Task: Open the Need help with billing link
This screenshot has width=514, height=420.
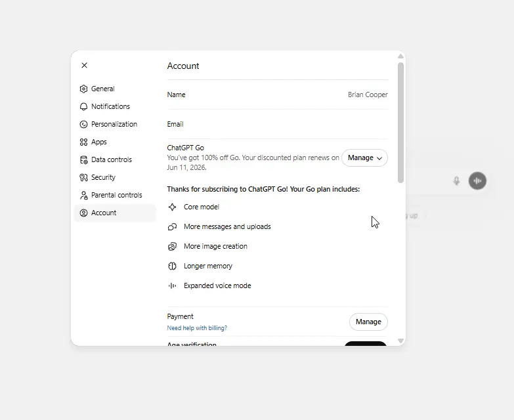Action: 197,328
